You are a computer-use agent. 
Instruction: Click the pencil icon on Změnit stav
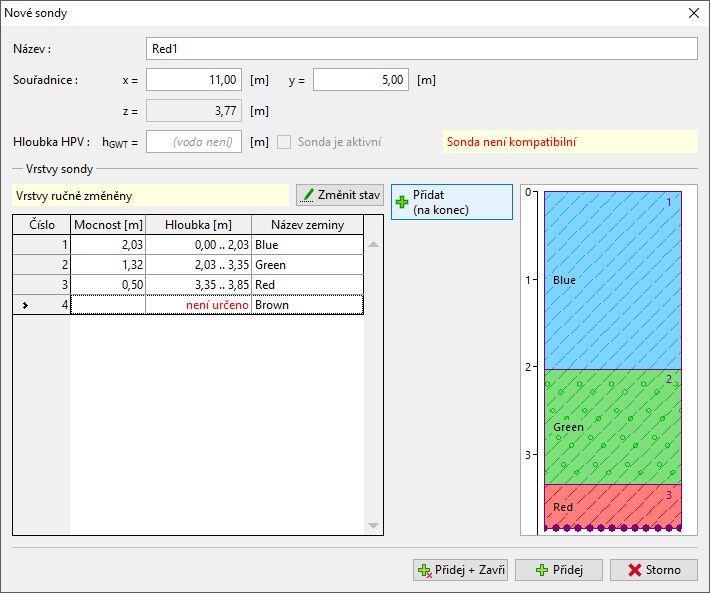(x=308, y=195)
